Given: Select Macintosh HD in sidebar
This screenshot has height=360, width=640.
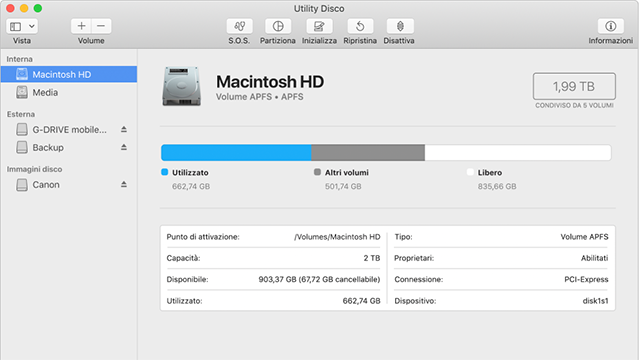Looking at the screenshot, I should (x=69, y=74).
